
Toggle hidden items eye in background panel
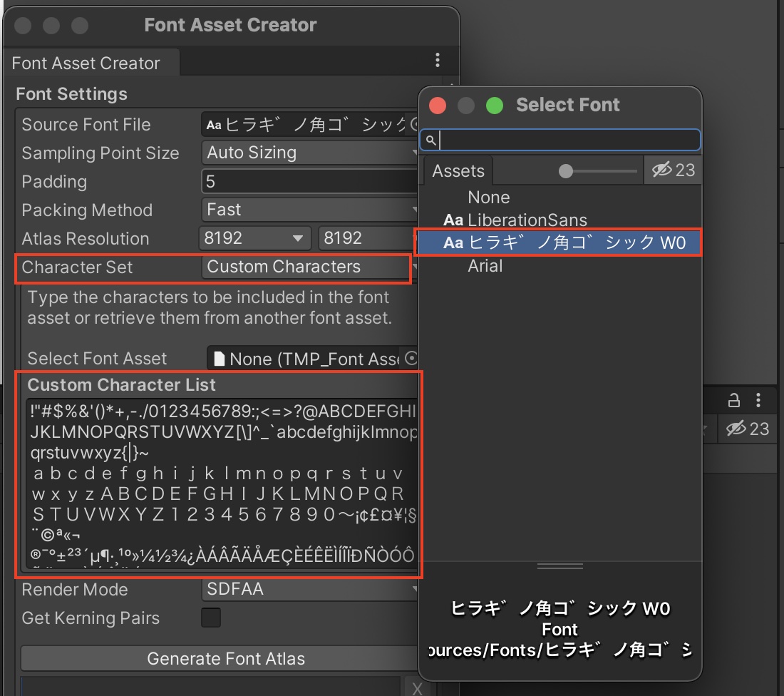pyautogui.click(x=736, y=429)
